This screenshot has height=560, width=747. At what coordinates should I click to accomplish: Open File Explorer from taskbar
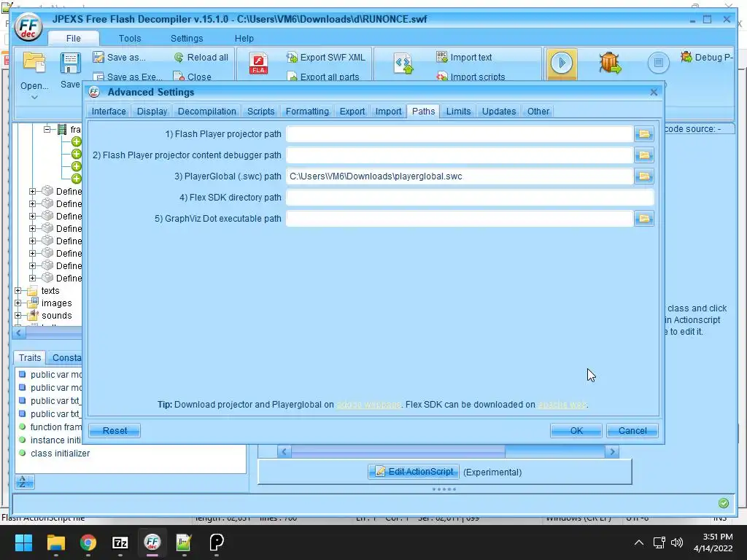click(x=55, y=542)
